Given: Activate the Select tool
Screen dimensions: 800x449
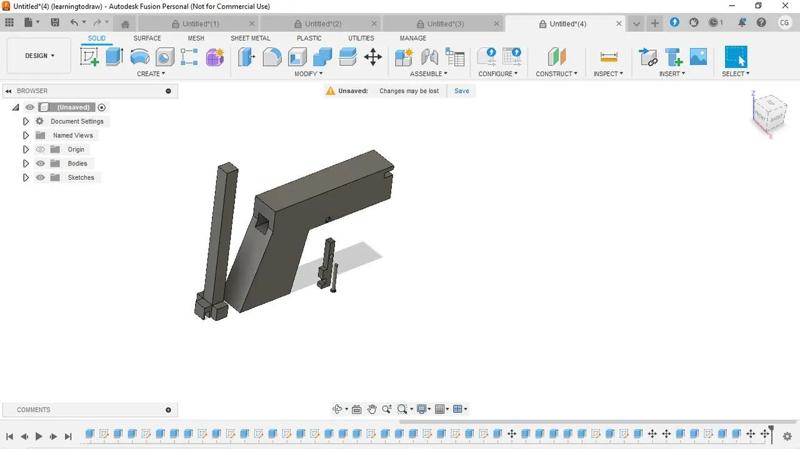Looking at the screenshot, I should click(736, 57).
